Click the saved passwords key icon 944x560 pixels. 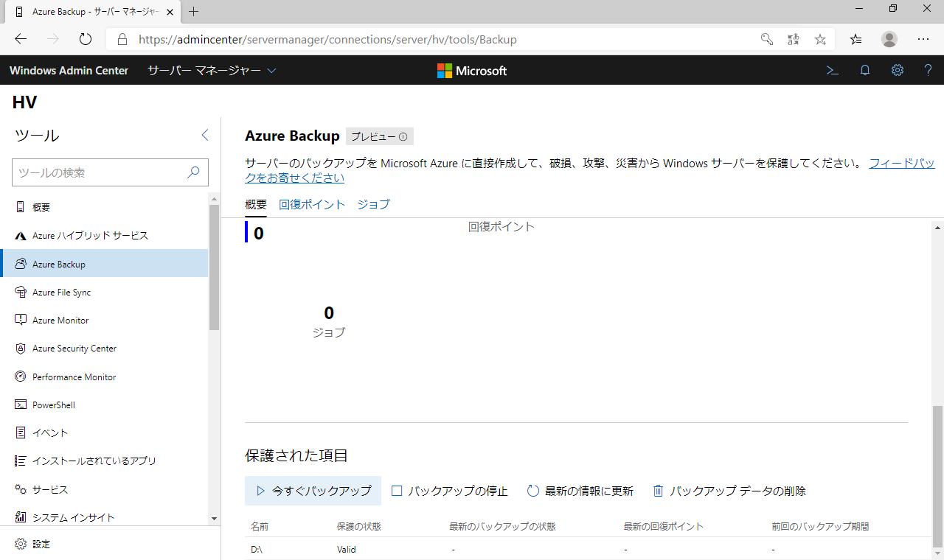767,40
